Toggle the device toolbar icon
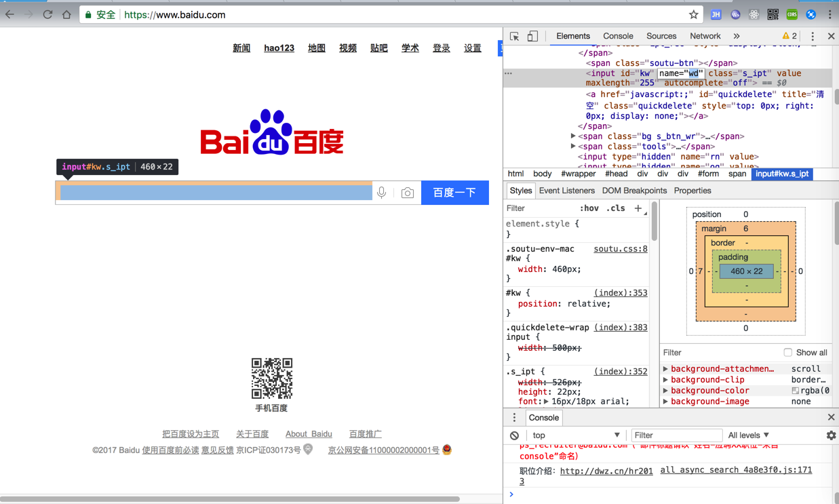 pyautogui.click(x=532, y=36)
